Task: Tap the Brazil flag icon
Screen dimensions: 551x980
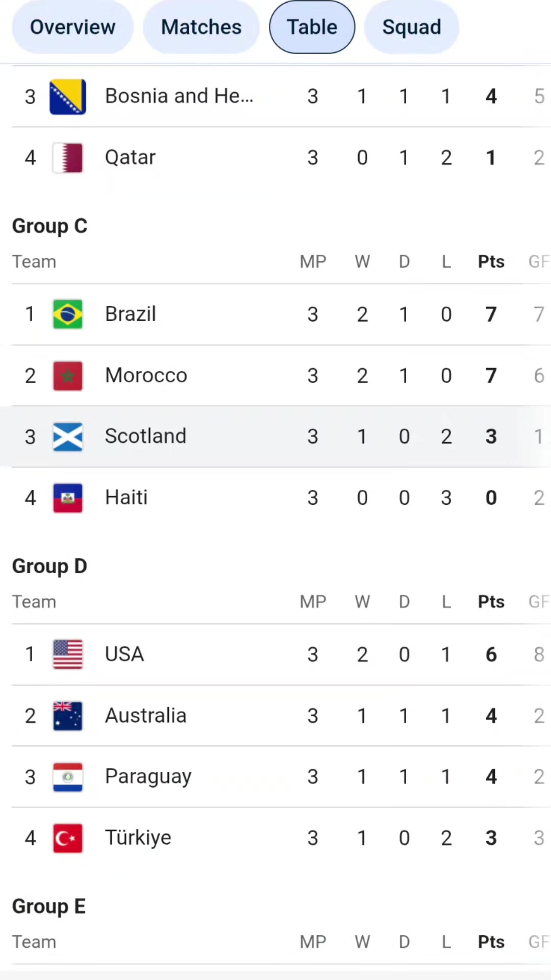Action: pos(68,314)
